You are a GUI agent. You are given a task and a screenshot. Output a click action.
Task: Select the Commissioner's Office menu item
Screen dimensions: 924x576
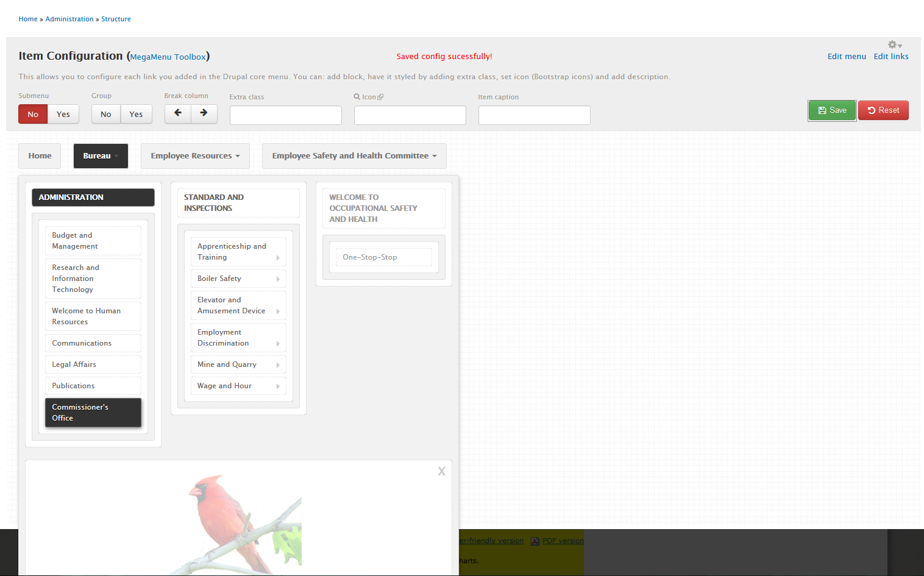point(93,413)
